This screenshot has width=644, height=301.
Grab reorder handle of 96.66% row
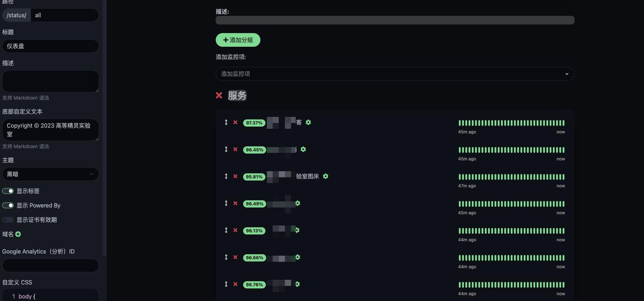(x=226, y=257)
